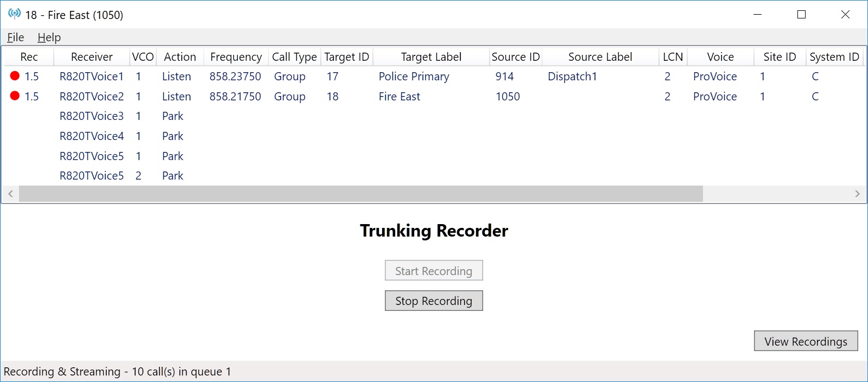Click the radio signal app icon in title bar
Screen dimensions: 868x382
click(x=14, y=14)
